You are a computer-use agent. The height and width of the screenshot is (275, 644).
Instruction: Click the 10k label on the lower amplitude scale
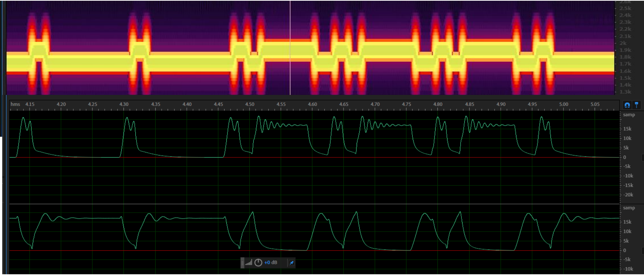(x=627, y=231)
